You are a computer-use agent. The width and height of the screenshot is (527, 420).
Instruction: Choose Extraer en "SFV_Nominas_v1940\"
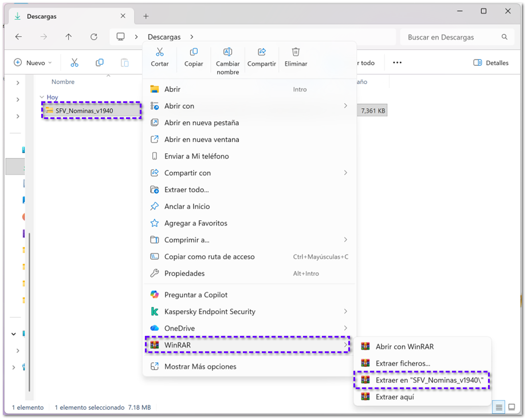pos(422,380)
